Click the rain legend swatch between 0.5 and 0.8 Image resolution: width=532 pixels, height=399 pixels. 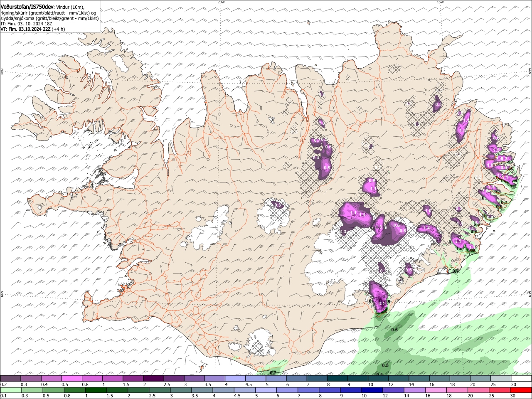tap(53, 390)
